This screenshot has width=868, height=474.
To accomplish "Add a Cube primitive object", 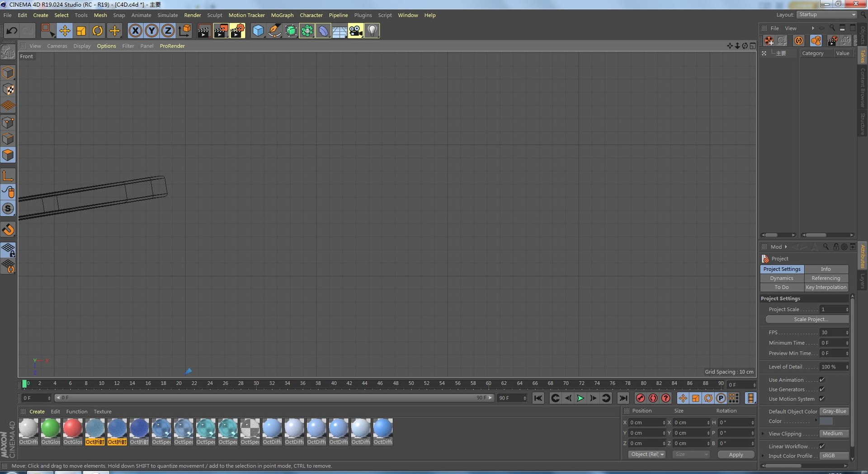I will [258, 31].
